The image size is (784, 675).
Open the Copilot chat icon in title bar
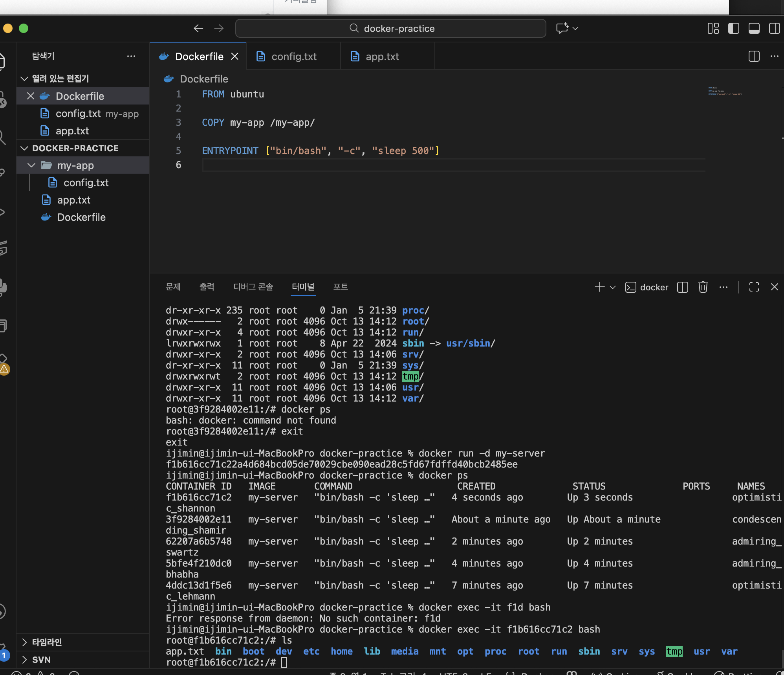pos(562,28)
